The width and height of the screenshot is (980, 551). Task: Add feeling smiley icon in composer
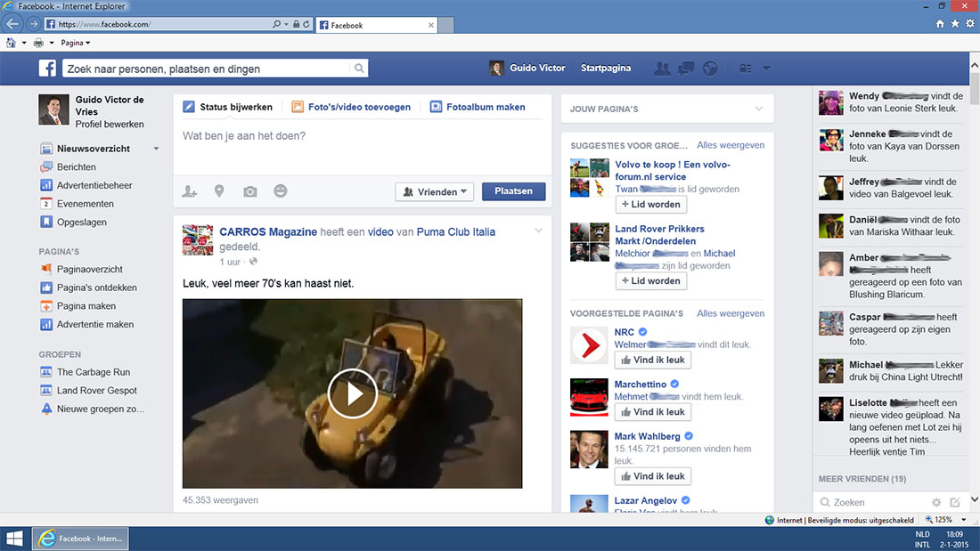tap(281, 190)
